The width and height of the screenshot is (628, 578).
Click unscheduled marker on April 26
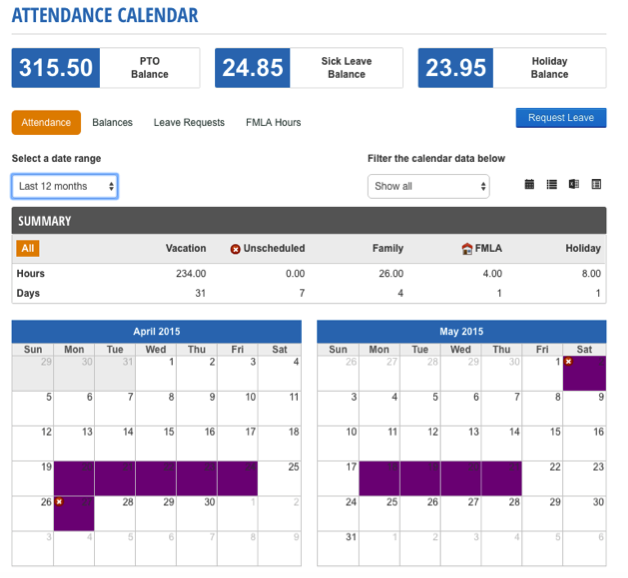(59, 501)
